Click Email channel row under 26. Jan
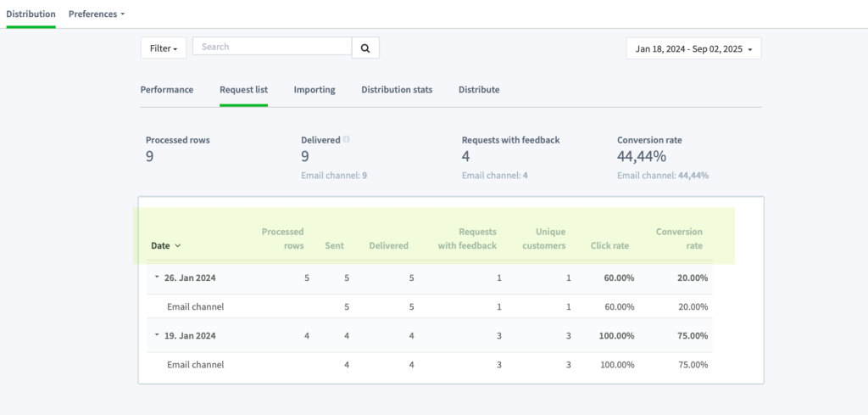The width and height of the screenshot is (868, 415). (x=430, y=306)
